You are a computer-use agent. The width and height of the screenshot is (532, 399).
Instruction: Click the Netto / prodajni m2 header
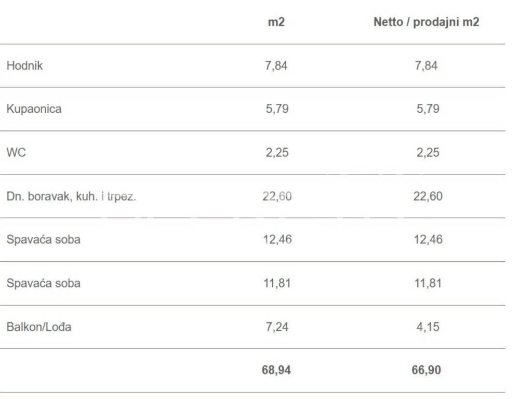click(426, 22)
